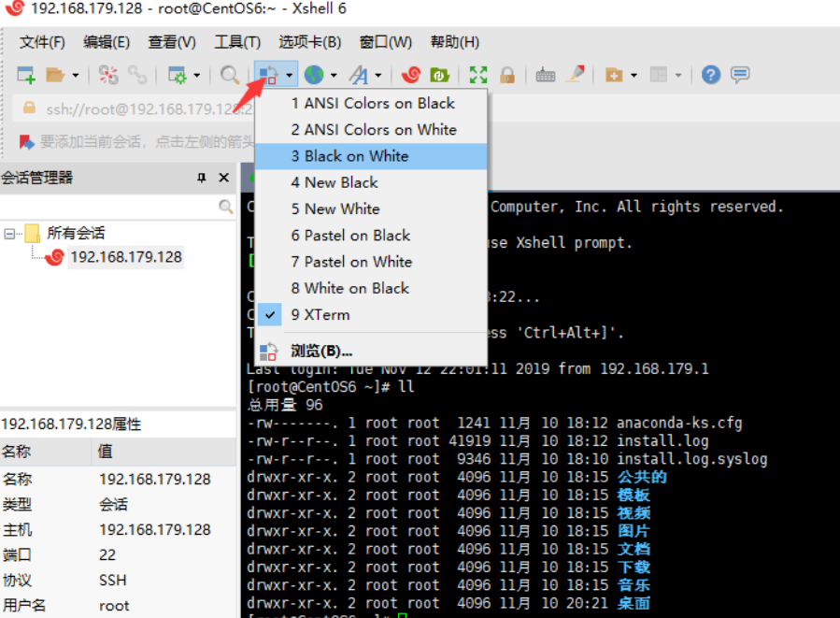Image resolution: width=840 pixels, height=618 pixels.
Task: Click the Font toolbar icon
Action: [359, 75]
